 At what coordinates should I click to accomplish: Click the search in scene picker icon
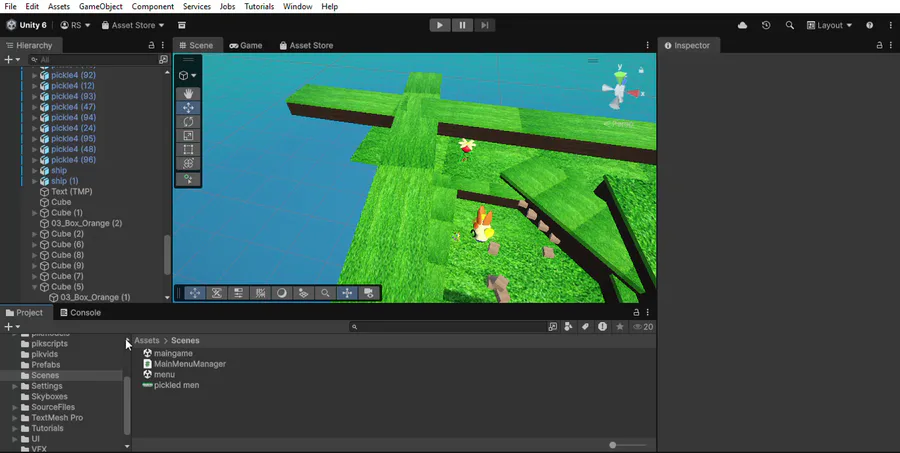[552, 327]
